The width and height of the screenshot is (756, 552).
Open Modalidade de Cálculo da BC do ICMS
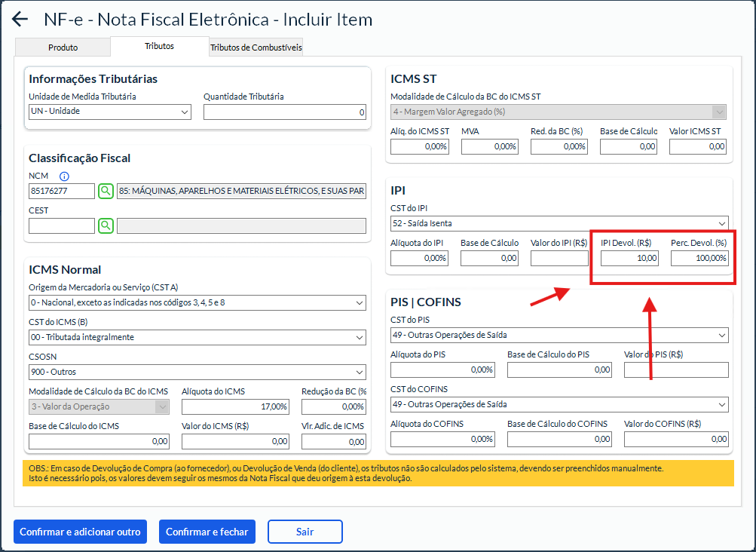click(99, 406)
